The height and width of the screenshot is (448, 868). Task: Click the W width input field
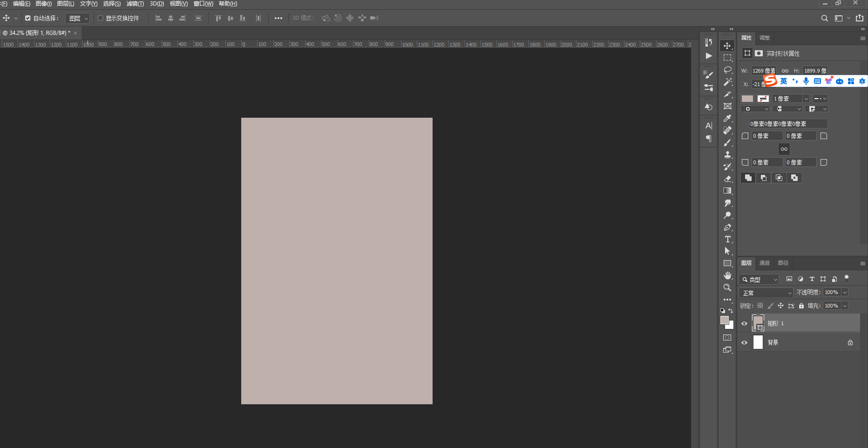coord(763,71)
